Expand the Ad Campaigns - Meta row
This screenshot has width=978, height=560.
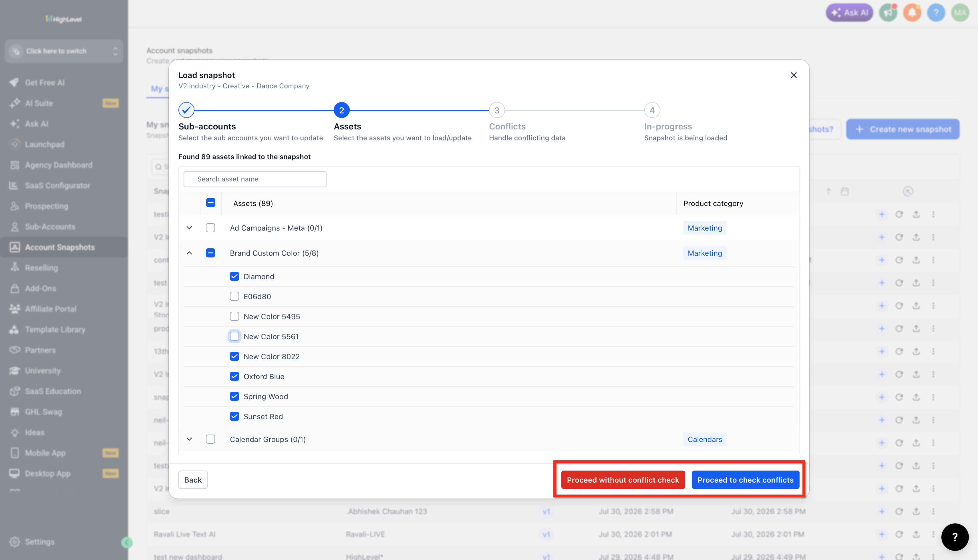point(189,228)
